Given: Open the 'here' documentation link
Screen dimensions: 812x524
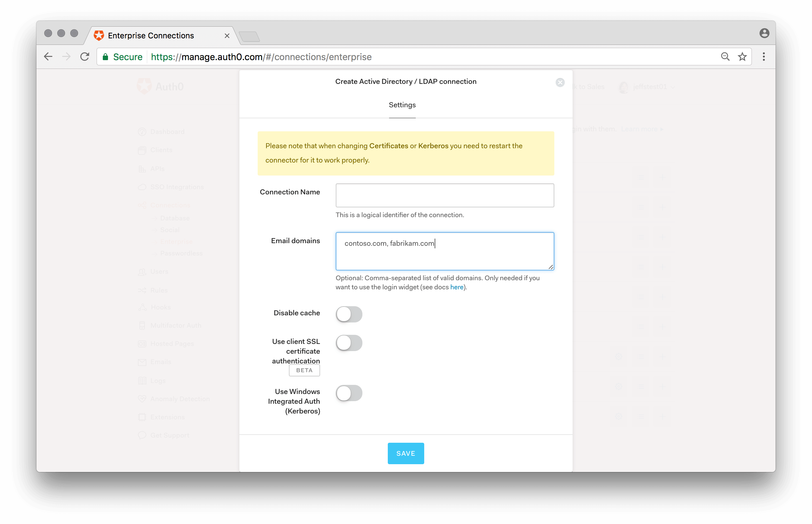Looking at the screenshot, I should [x=456, y=287].
